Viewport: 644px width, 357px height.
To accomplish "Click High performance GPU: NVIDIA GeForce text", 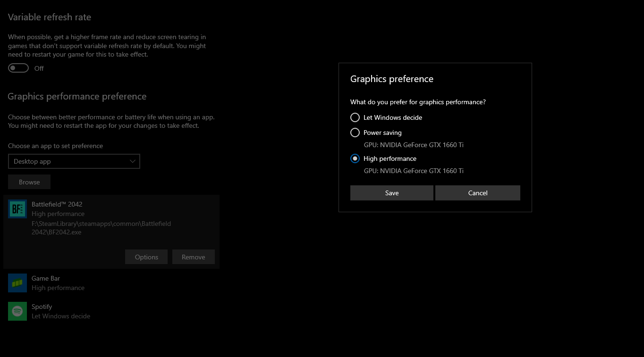I will pyautogui.click(x=414, y=171).
